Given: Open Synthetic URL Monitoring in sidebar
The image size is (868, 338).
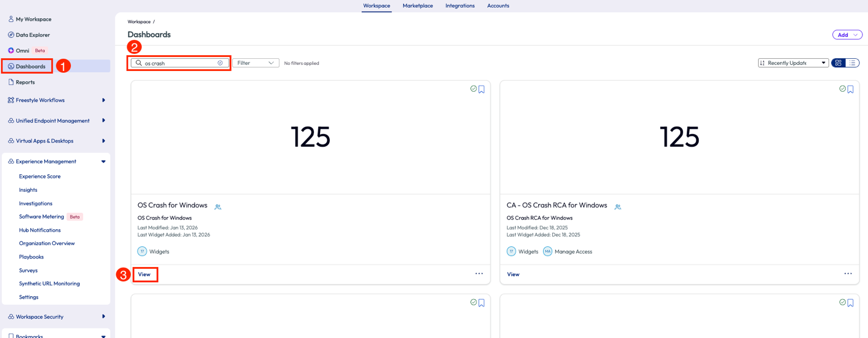Looking at the screenshot, I should click(x=49, y=283).
